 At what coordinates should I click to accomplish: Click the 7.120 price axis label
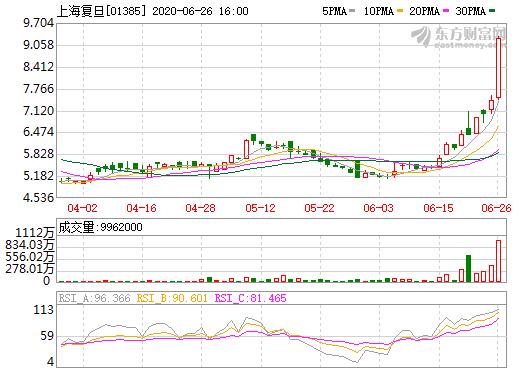click(x=38, y=111)
